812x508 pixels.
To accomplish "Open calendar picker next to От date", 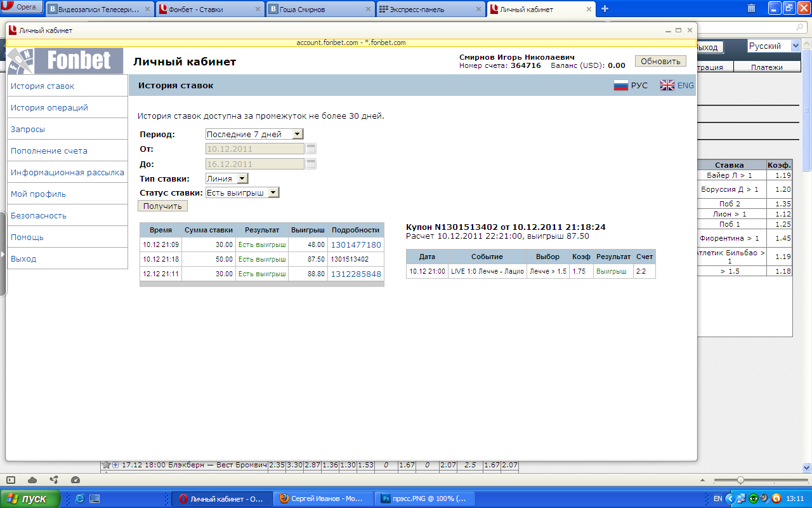I will [x=311, y=149].
